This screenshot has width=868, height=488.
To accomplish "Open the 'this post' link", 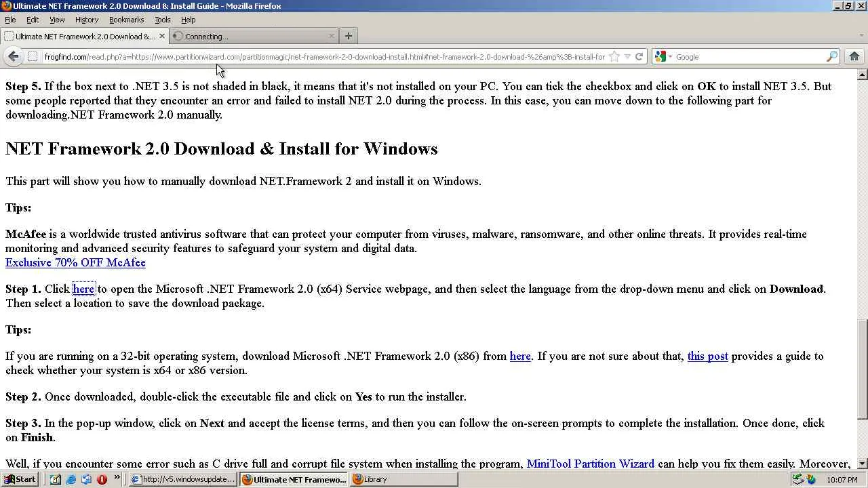I will pos(708,356).
